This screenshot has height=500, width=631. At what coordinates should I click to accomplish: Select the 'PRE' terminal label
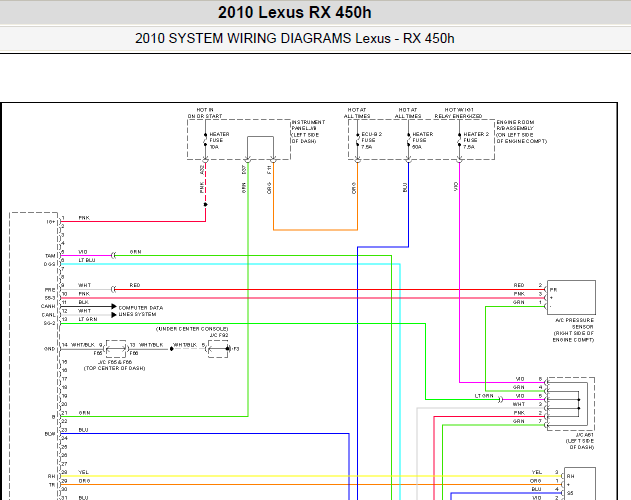pyautogui.click(x=50, y=289)
